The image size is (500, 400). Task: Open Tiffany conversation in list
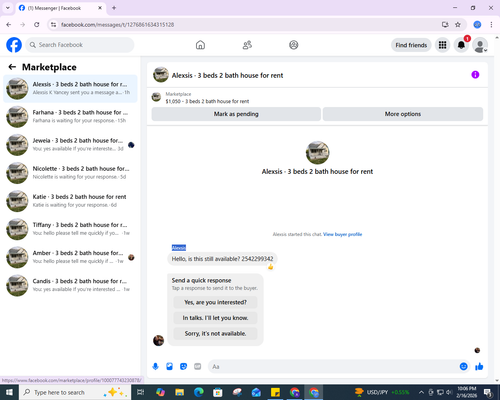tap(70, 229)
